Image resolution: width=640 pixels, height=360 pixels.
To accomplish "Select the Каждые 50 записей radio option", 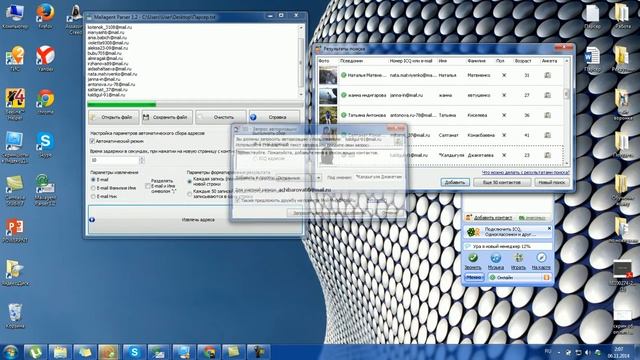I will click(189, 193).
